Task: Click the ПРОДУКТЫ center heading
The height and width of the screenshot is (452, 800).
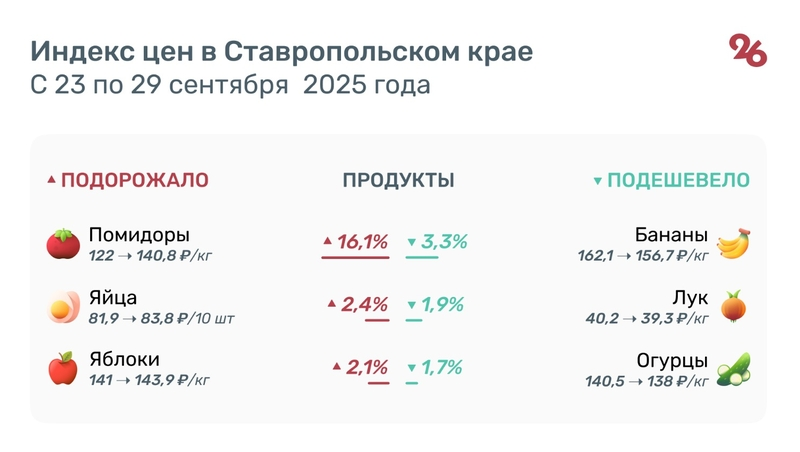Action: click(398, 180)
